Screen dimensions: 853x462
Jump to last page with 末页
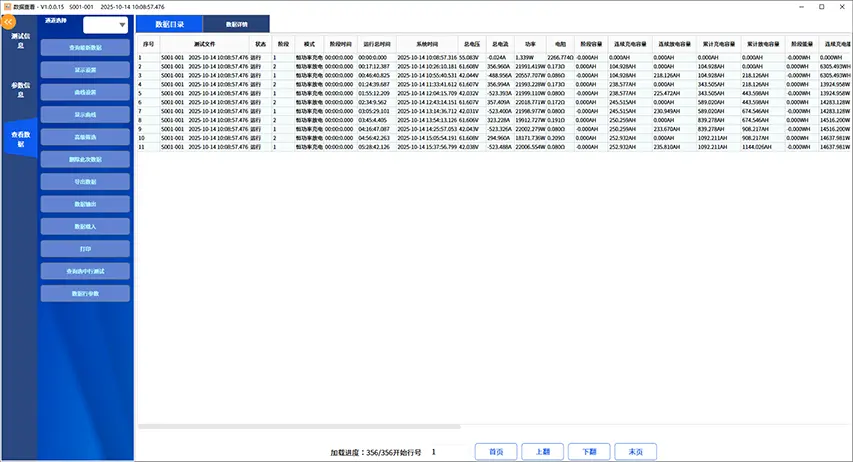(635, 452)
